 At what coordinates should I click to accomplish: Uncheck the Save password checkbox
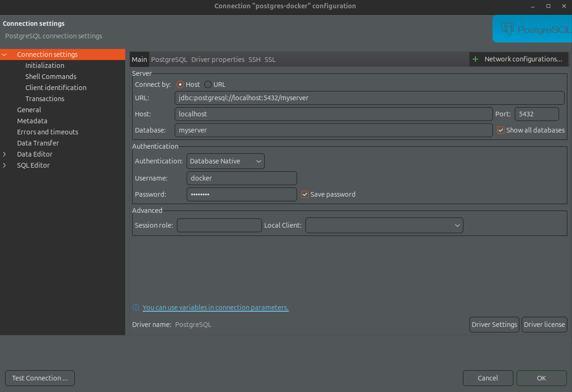click(304, 194)
